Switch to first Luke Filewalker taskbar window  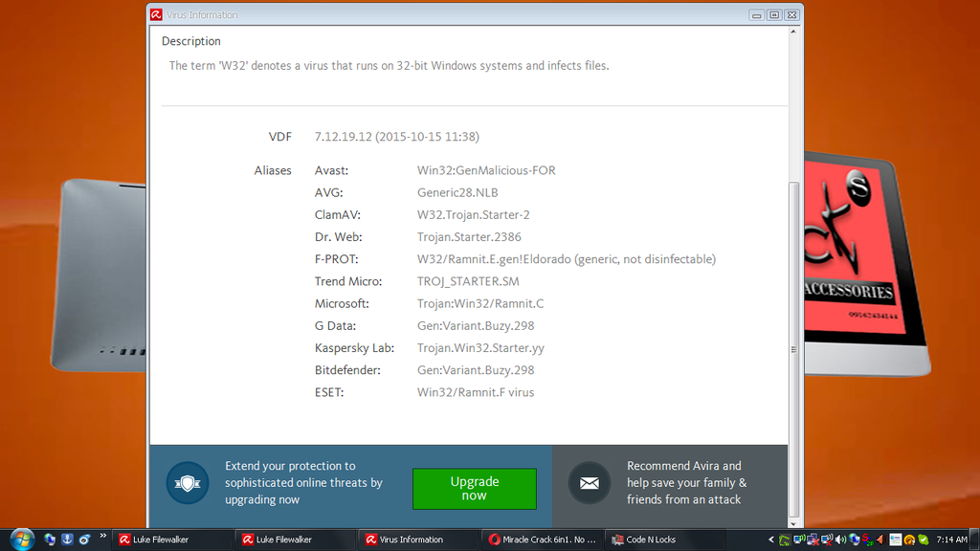pos(170,540)
